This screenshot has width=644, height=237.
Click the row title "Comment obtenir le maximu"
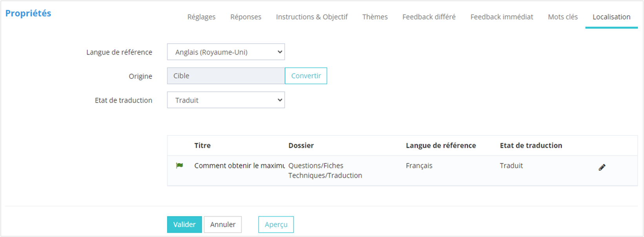pos(239,166)
